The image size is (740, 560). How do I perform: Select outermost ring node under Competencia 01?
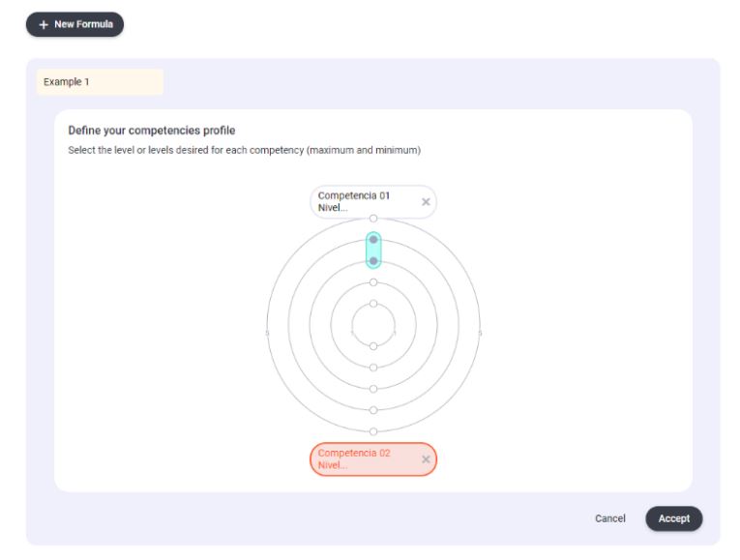[373, 219]
